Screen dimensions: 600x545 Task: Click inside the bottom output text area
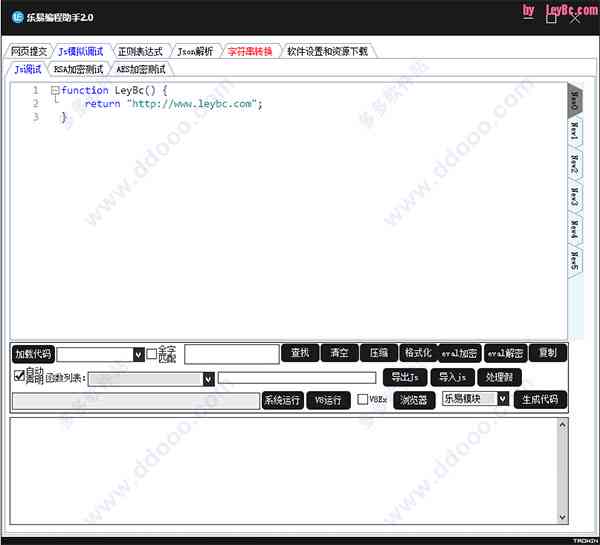(x=284, y=471)
